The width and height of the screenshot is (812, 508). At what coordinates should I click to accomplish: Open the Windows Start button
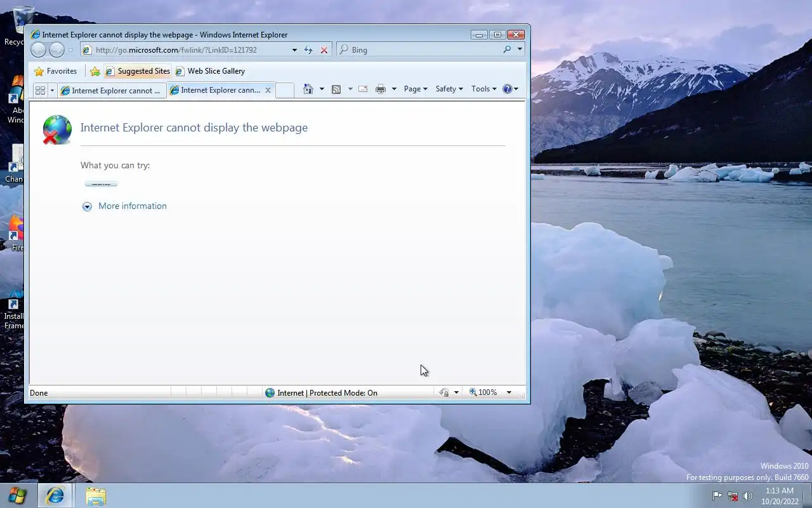click(17, 495)
